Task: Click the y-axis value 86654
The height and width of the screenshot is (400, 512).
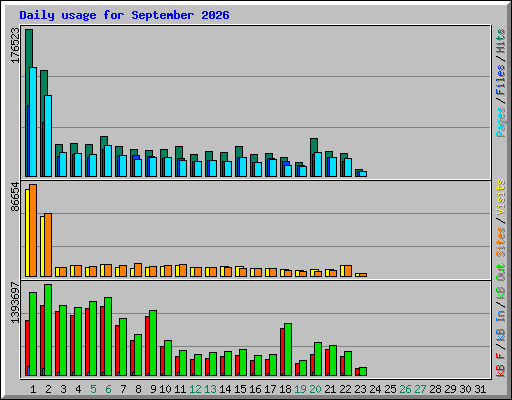Action: [x=15, y=197]
